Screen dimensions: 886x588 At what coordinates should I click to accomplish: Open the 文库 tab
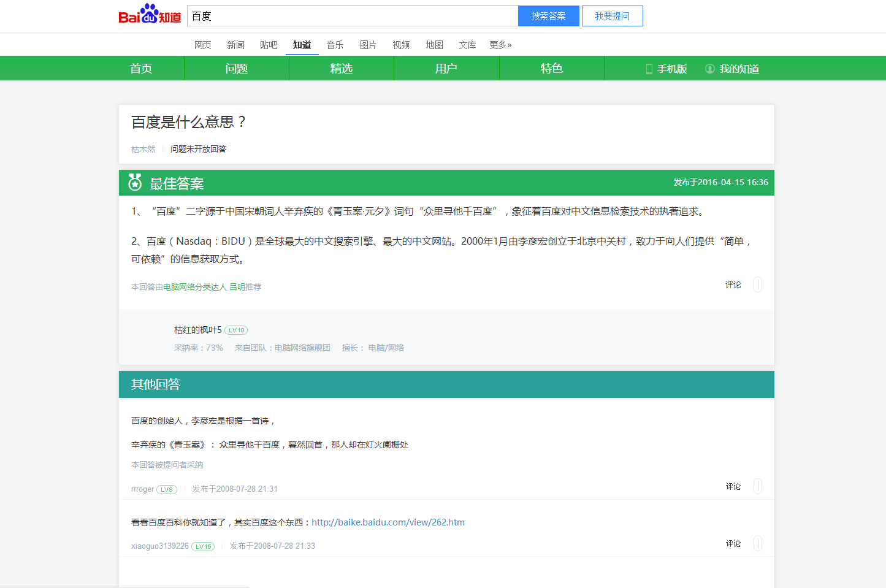pyautogui.click(x=467, y=45)
